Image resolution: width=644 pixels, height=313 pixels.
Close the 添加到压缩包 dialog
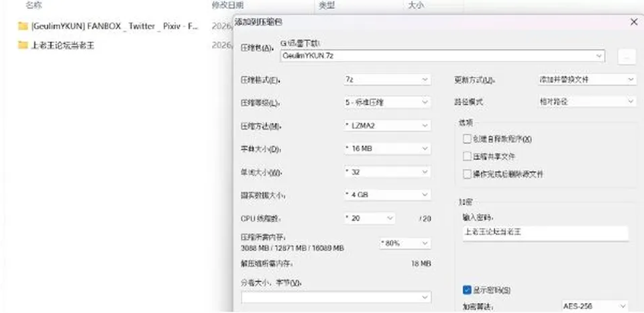point(634,22)
